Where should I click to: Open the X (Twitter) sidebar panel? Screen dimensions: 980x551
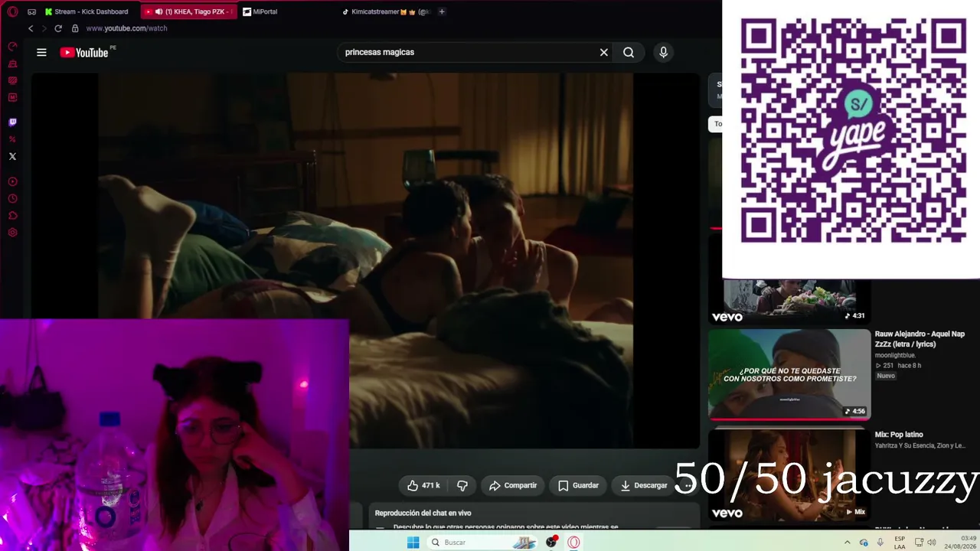12,156
